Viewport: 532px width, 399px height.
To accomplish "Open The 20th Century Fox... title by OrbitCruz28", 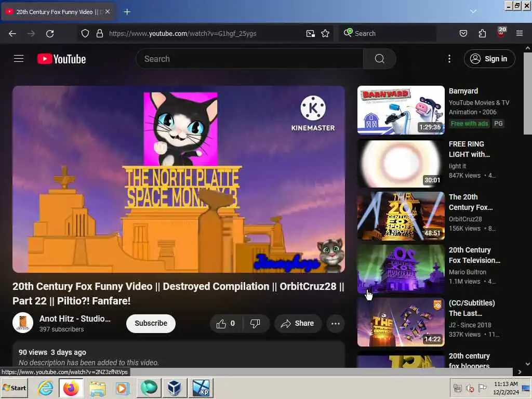I will [471, 202].
